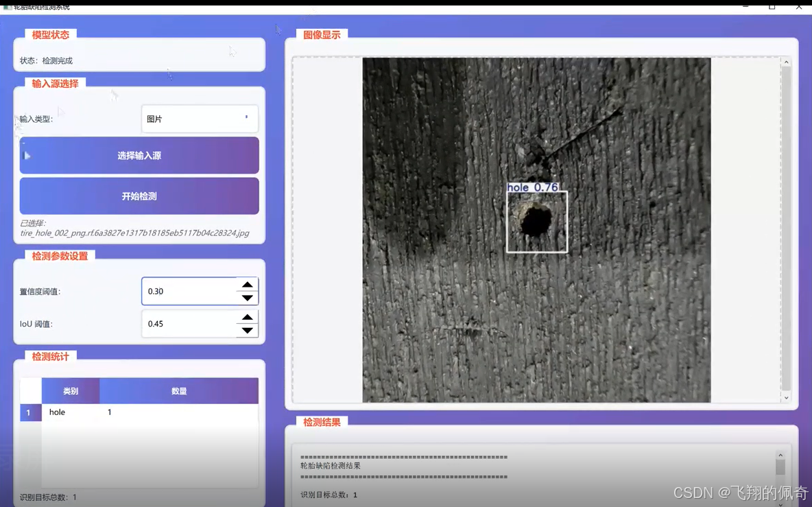Minimize the application window

click(745, 6)
